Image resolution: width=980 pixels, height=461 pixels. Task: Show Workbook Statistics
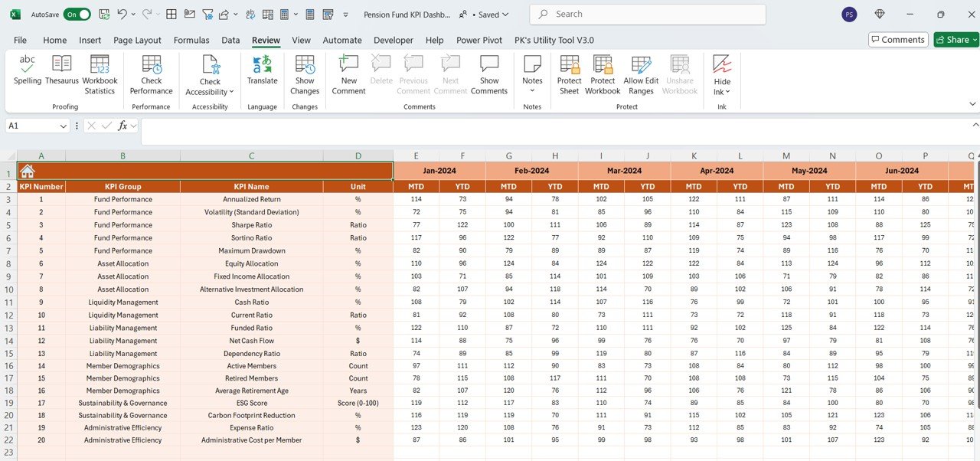100,75
